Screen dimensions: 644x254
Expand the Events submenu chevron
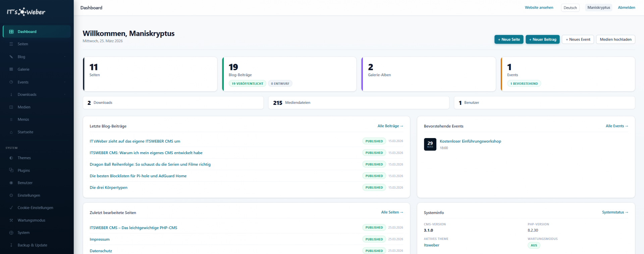(x=65, y=82)
